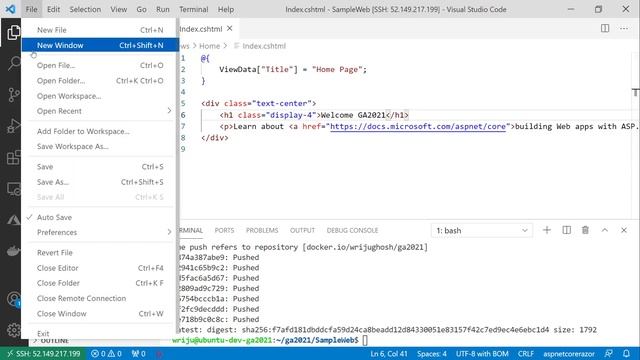Open the bash terminal selector dropdown
Screen dimensions: 640x360
(482, 231)
